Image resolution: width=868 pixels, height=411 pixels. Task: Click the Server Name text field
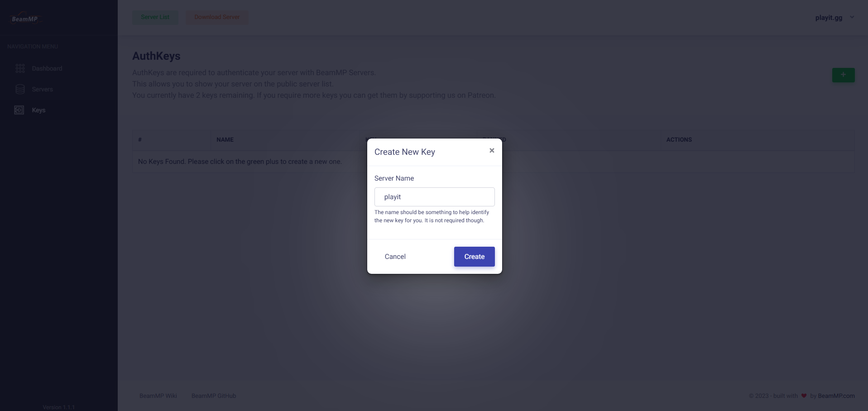434,196
